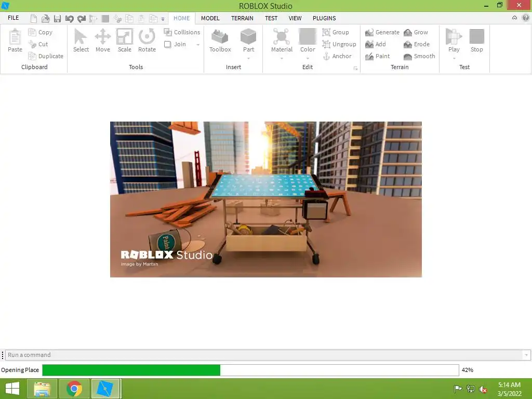Screen dimensions: 532x399
Task: Expand the Material dropdown arrow
Action: (282, 58)
